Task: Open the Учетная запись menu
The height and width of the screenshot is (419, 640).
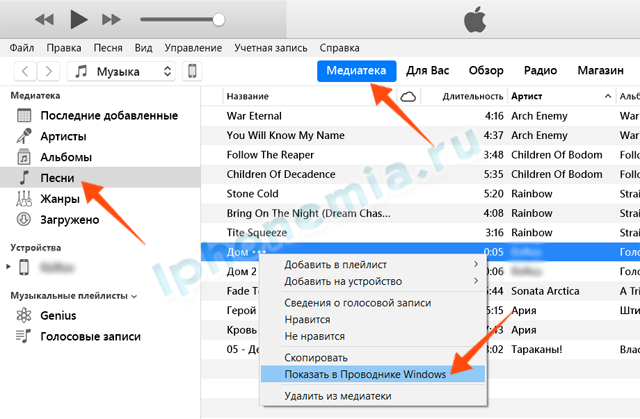Action: click(x=271, y=48)
